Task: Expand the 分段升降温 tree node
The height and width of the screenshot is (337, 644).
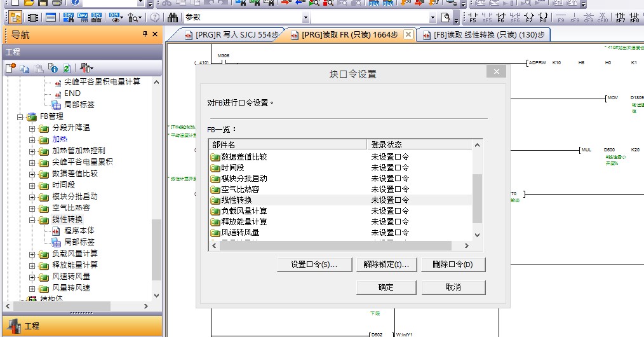Action: 32,128
